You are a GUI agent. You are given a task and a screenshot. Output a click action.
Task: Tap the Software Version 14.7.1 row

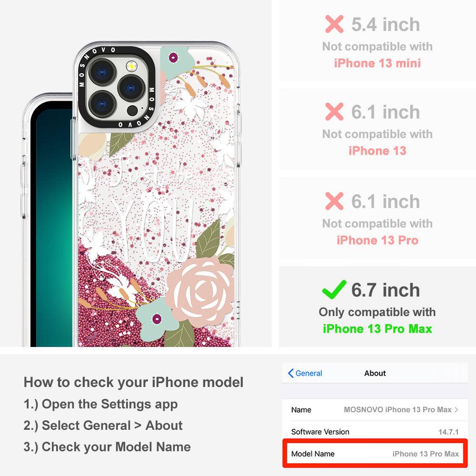tap(375, 432)
